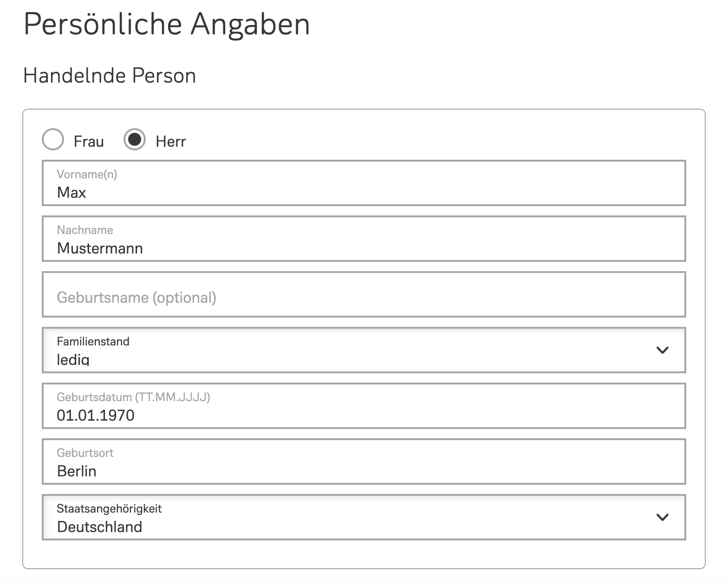Select the Frau radio button
Screen dimensions: 728x585
tap(53, 140)
